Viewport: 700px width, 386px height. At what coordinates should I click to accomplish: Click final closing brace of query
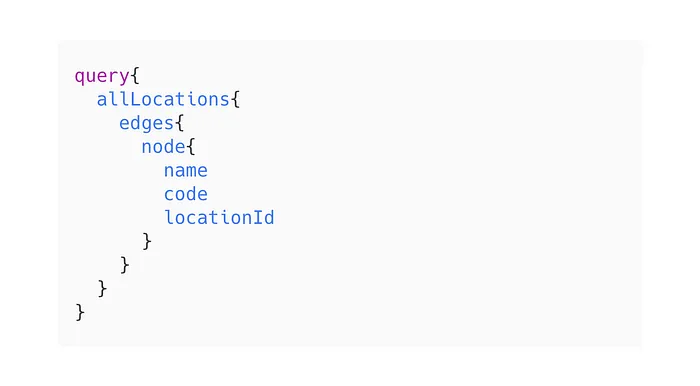[x=80, y=312]
